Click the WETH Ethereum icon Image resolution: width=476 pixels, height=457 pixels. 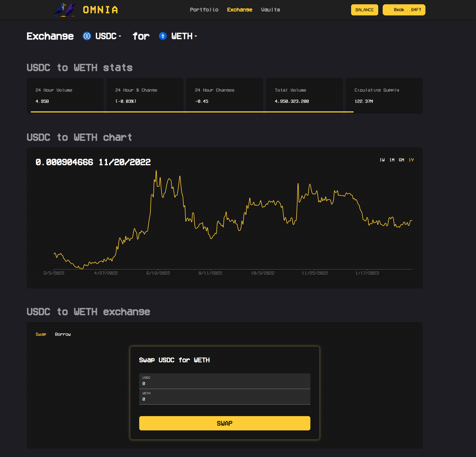pyautogui.click(x=163, y=36)
